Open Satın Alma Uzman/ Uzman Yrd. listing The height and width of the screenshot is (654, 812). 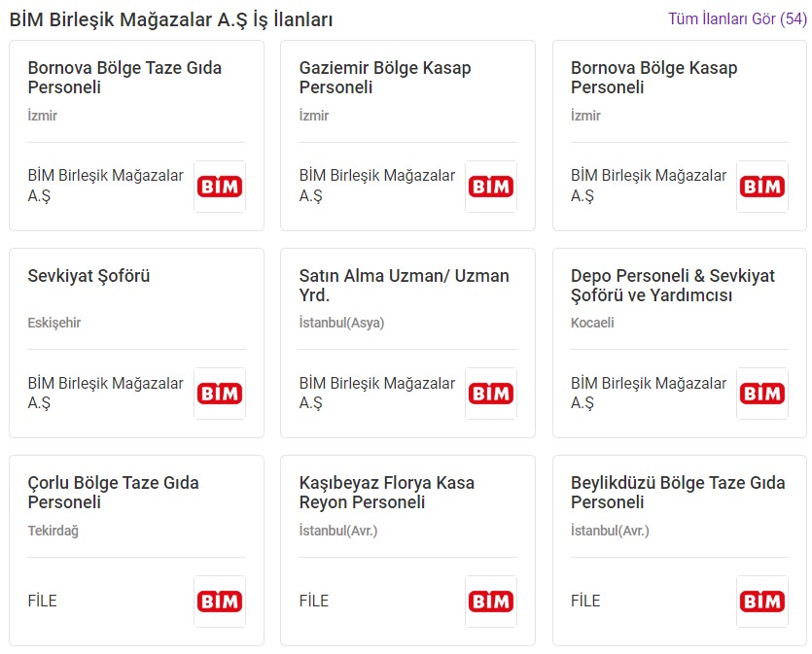coord(404,285)
